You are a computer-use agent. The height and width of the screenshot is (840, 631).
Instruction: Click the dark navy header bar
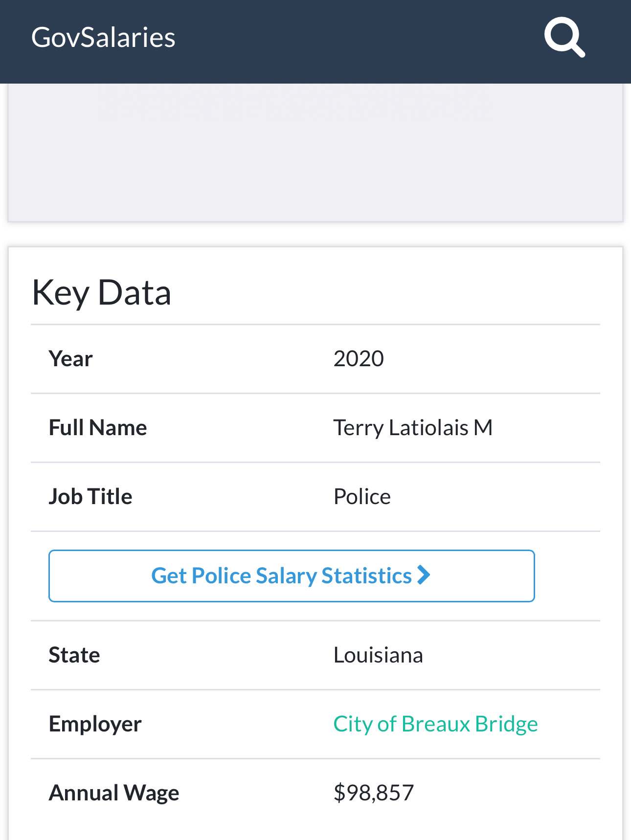342,42
